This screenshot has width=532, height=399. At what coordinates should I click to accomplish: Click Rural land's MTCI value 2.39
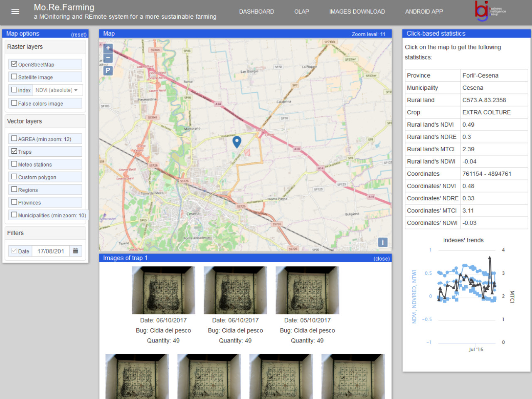(468, 149)
